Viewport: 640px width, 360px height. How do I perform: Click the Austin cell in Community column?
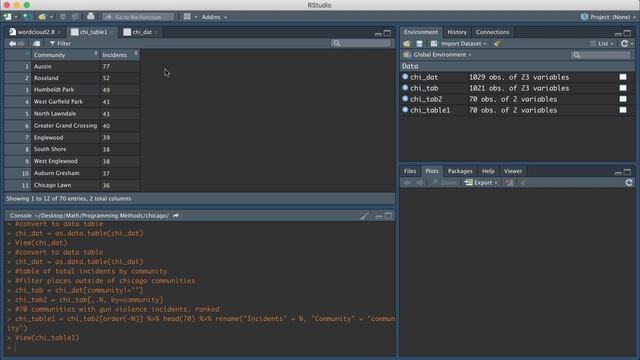pyautogui.click(x=65, y=66)
